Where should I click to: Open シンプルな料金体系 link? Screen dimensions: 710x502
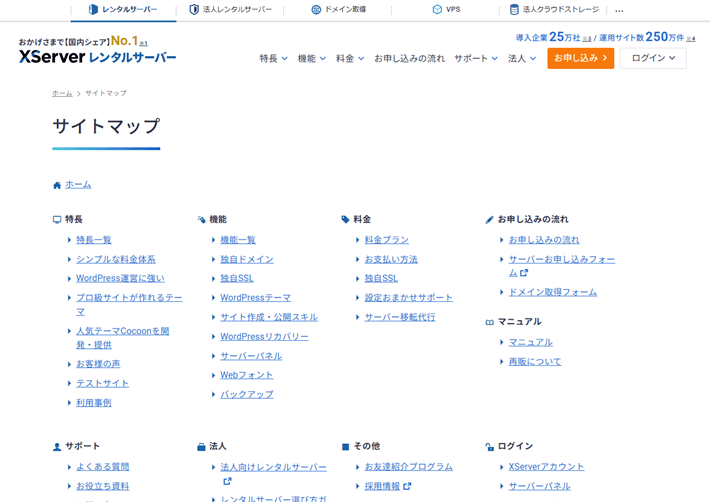tap(115, 259)
